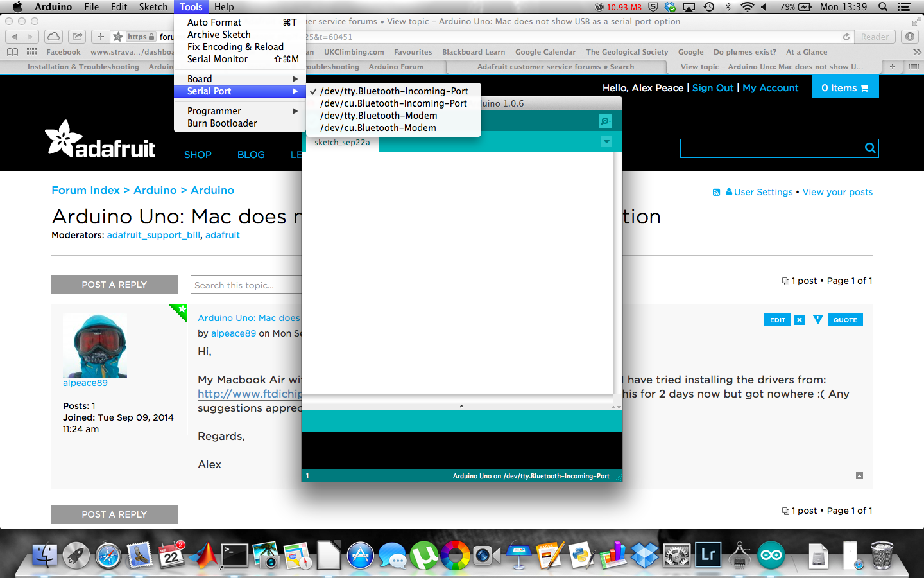Screen dimensions: 924x578
Task: Choose /dev/tty.Bluetooth-Modem serial port
Action: click(x=393, y=116)
